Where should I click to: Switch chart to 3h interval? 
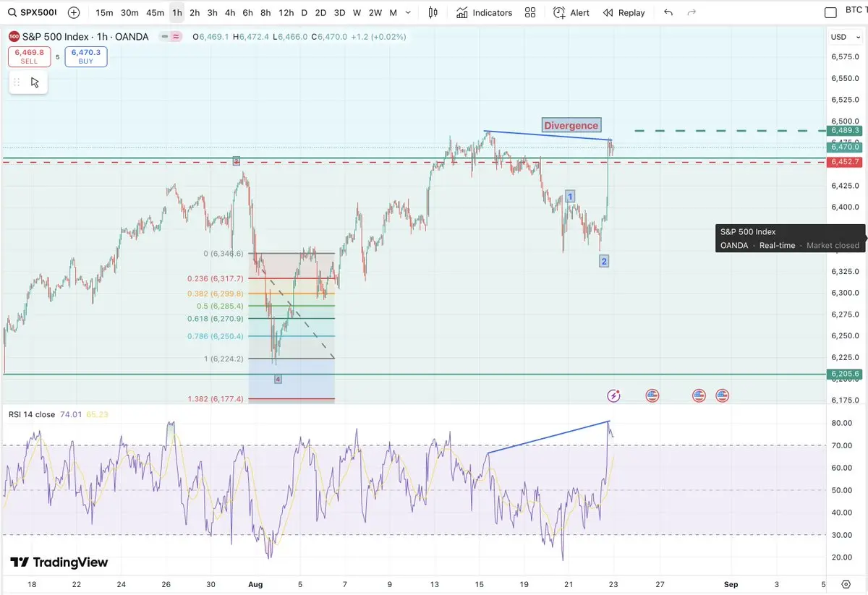(x=212, y=12)
